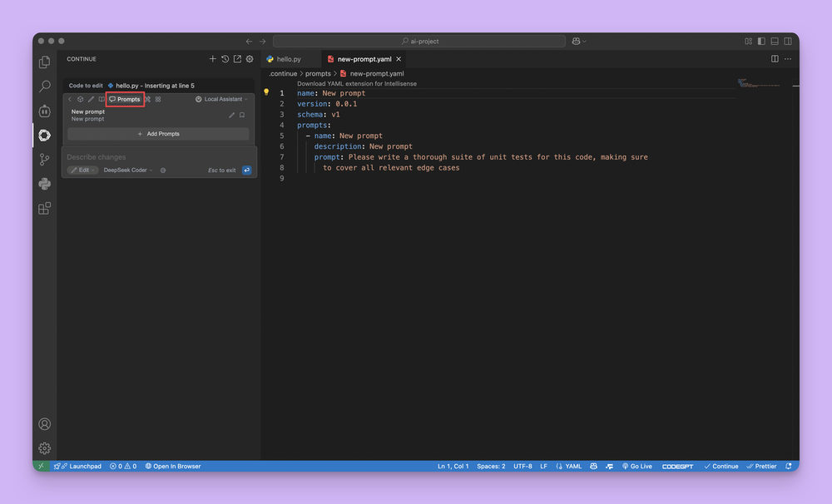This screenshot has height=504, width=832.
Task: Open the Explorer view in activity bar
Action: (x=45, y=62)
